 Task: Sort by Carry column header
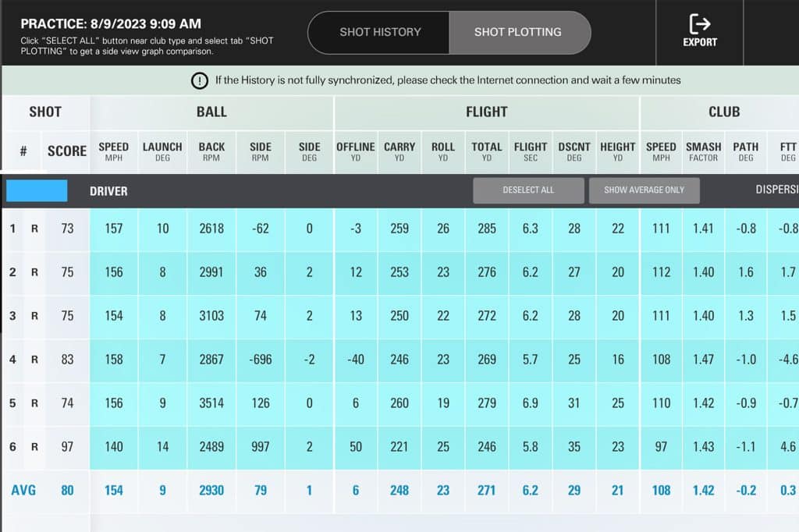coord(399,151)
